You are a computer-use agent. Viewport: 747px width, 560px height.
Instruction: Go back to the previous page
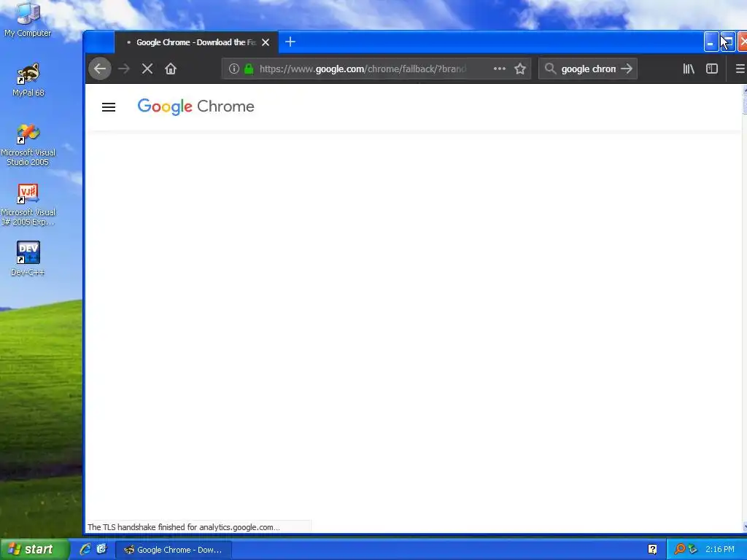tap(100, 69)
